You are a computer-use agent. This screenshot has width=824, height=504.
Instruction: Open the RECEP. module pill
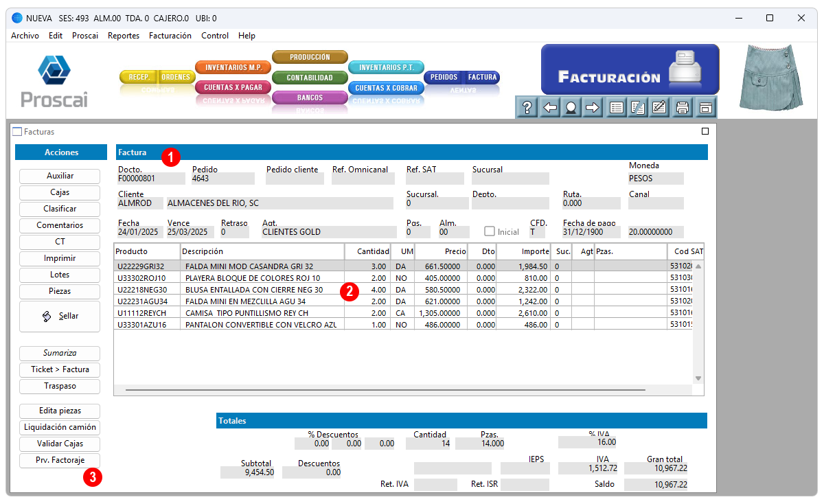139,78
